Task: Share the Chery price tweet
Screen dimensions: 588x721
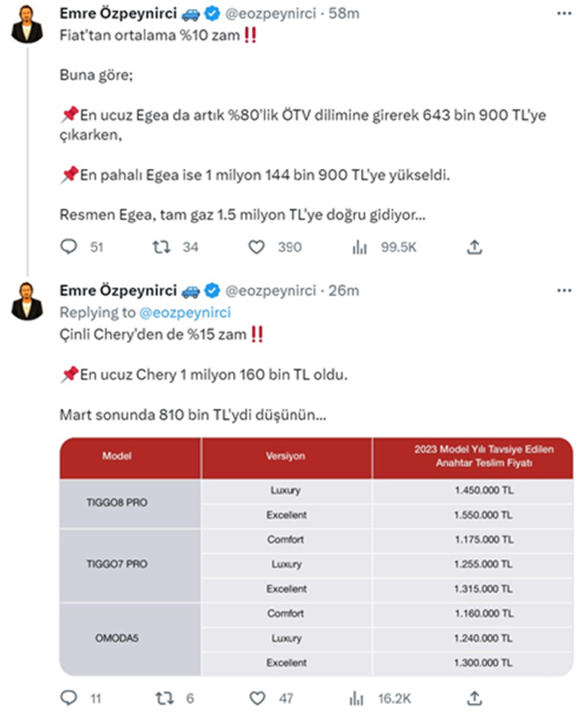Action: click(474, 698)
